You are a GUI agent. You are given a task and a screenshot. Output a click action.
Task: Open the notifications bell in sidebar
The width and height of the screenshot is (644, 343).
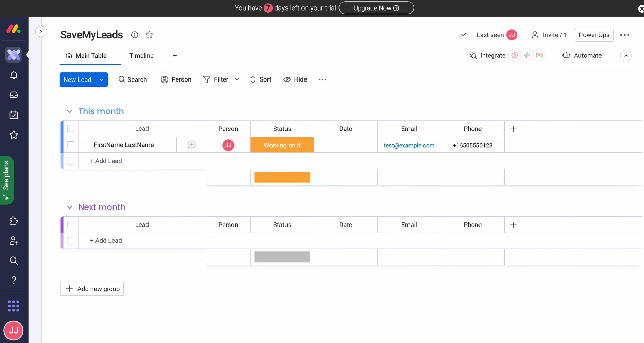[14, 75]
